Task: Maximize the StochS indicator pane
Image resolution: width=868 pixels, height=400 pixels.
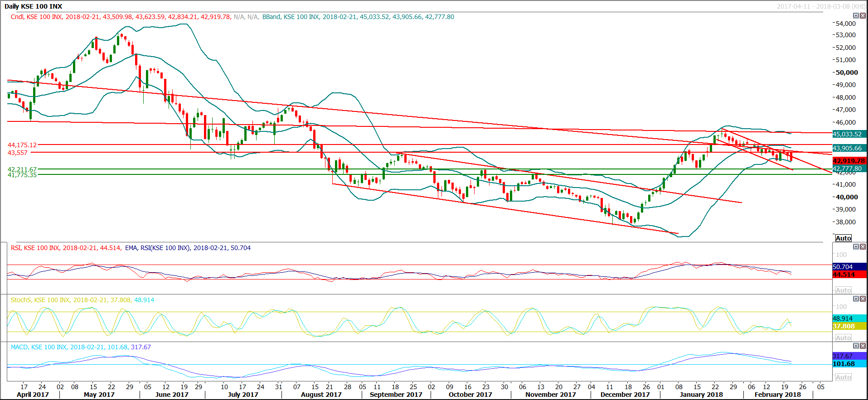Action: pyautogui.click(x=856, y=299)
